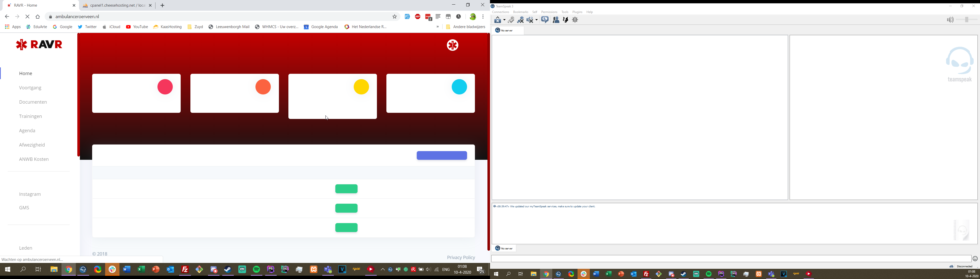Bookmark the page with the star icon
Viewport: 980px width, 279px height.
pyautogui.click(x=395, y=17)
